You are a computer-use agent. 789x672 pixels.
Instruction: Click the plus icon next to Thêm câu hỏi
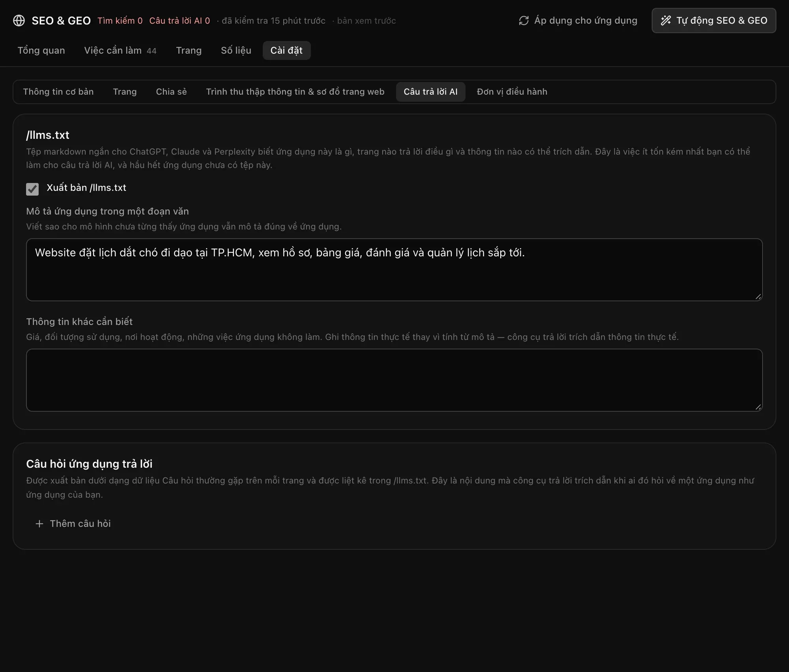(x=39, y=524)
